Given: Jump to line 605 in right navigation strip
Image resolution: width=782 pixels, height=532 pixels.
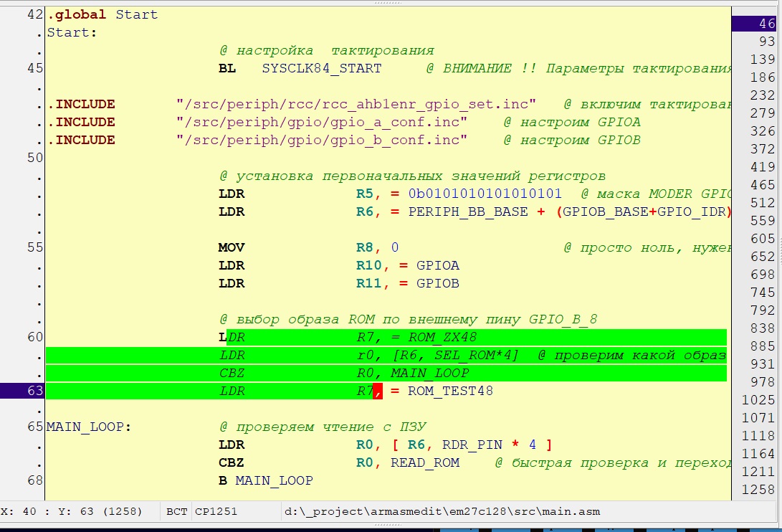Looking at the screenshot, I should 761,239.
